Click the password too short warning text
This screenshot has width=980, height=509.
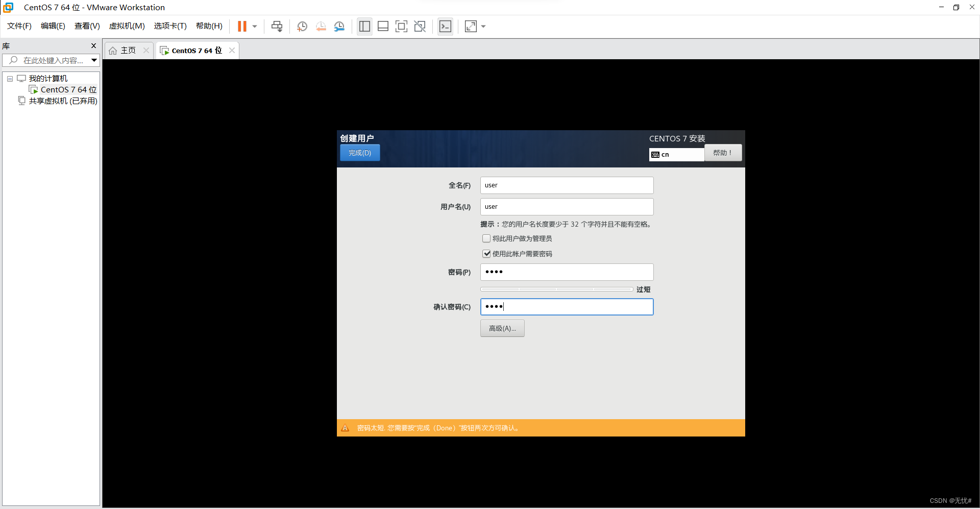(x=439, y=428)
